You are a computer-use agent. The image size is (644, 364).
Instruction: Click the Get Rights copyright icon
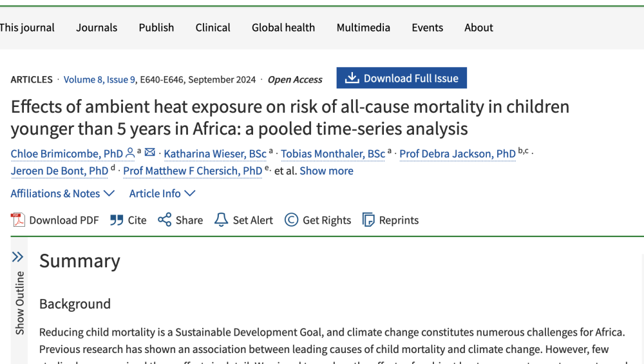292,220
